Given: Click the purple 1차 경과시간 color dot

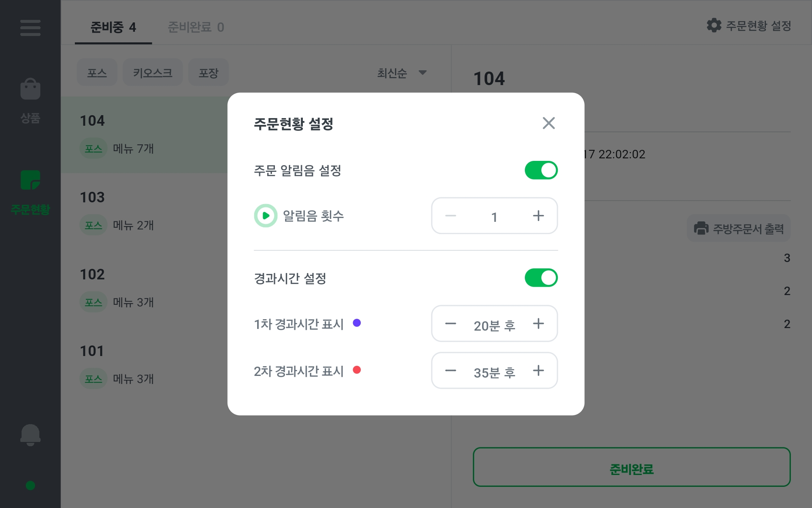Looking at the screenshot, I should coord(357,323).
